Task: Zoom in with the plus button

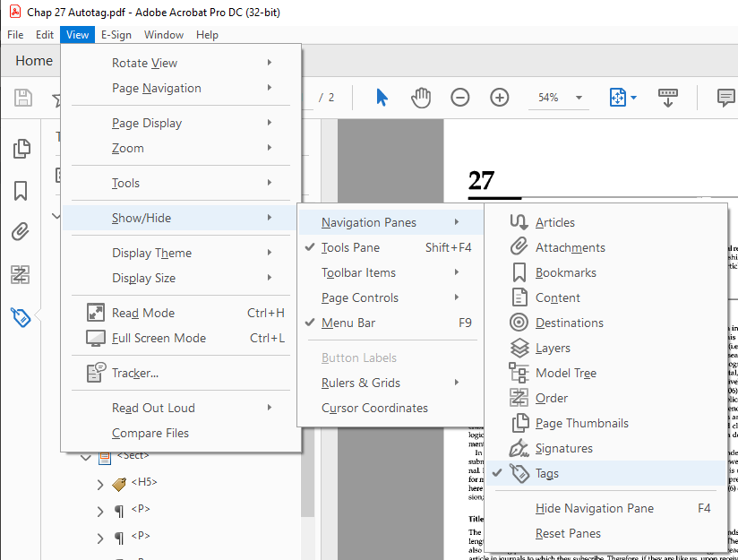Action: tap(500, 98)
